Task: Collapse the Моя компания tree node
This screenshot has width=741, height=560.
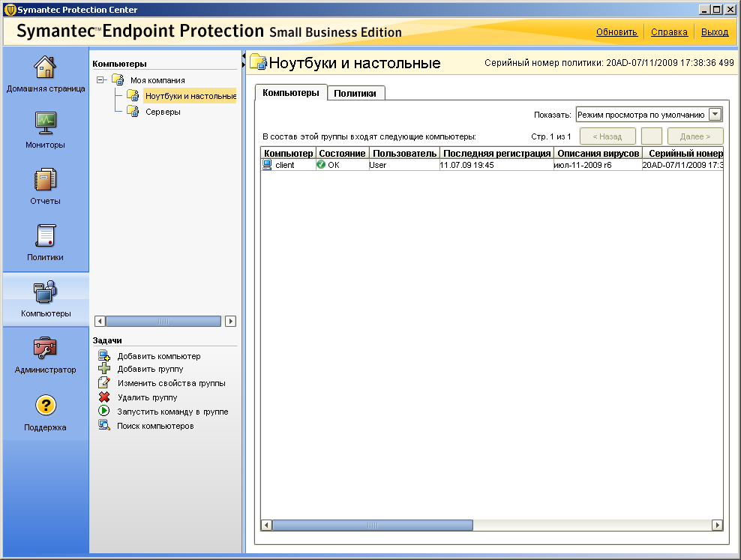Action: [x=101, y=80]
